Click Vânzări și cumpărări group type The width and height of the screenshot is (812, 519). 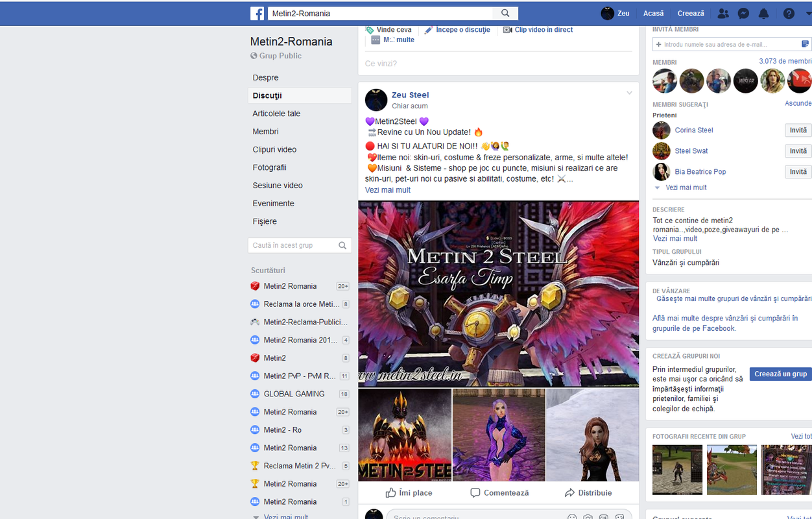click(x=686, y=263)
